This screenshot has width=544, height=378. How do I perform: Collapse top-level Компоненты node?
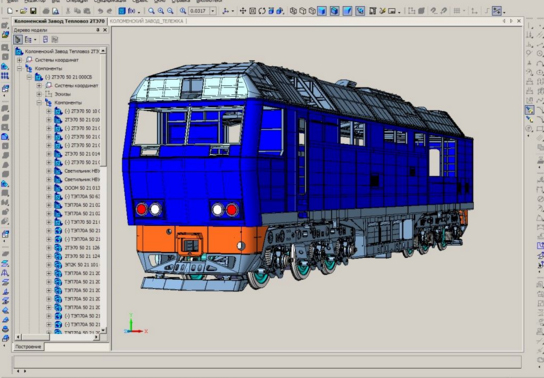click(x=20, y=68)
